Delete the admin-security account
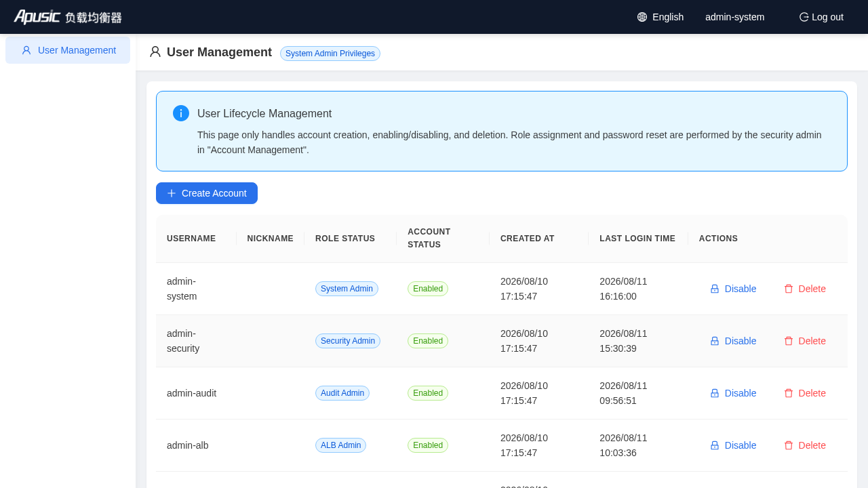Screen dimensions: 868x488 805,341
